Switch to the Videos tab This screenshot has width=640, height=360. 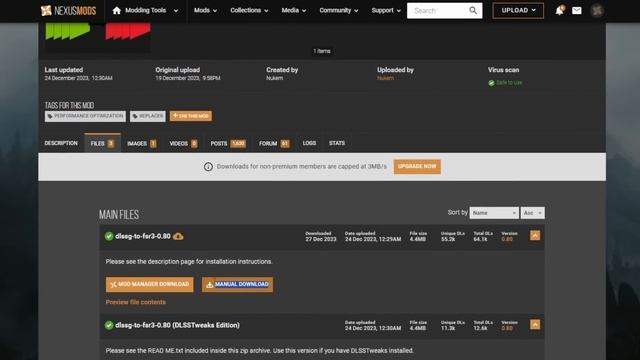point(183,143)
